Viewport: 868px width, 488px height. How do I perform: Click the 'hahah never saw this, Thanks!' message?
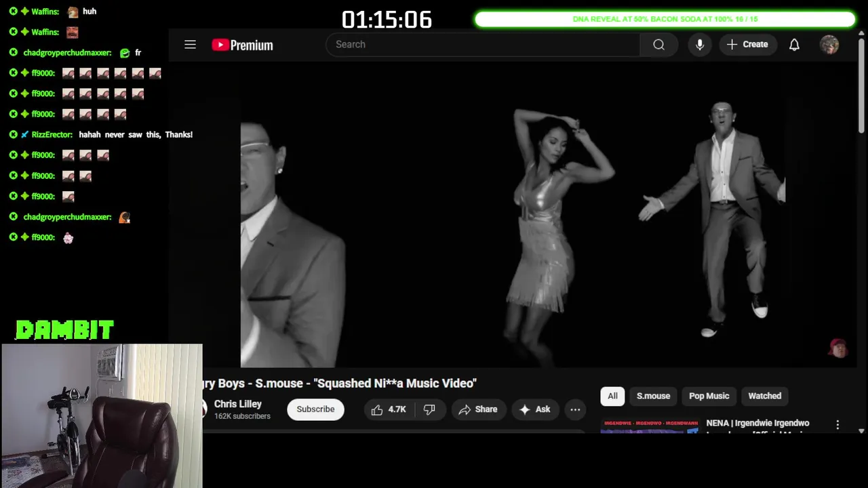(x=136, y=135)
